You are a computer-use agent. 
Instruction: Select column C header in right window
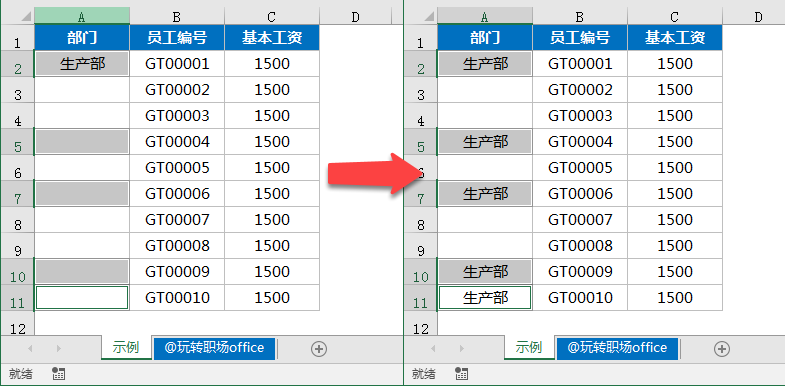click(x=675, y=17)
